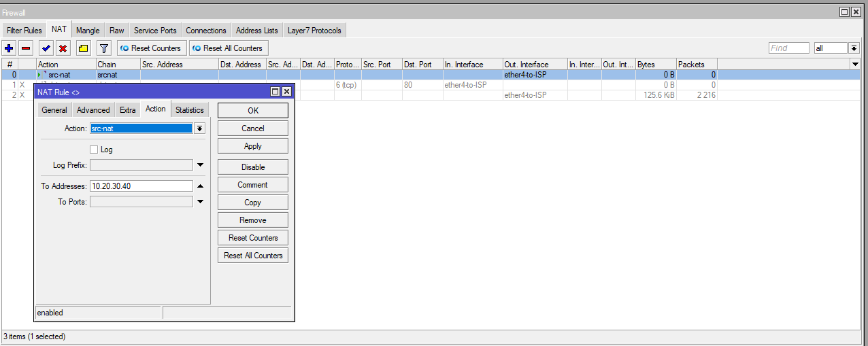Click the red minus remove rule icon
Image resolution: width=868 pixels, height=346 pixels.
point(26,48)
